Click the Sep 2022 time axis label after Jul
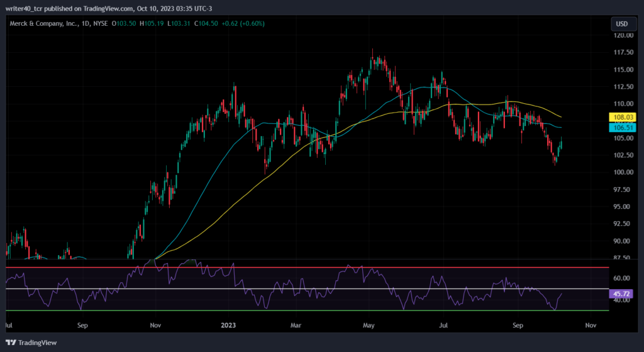 [82, 326]
